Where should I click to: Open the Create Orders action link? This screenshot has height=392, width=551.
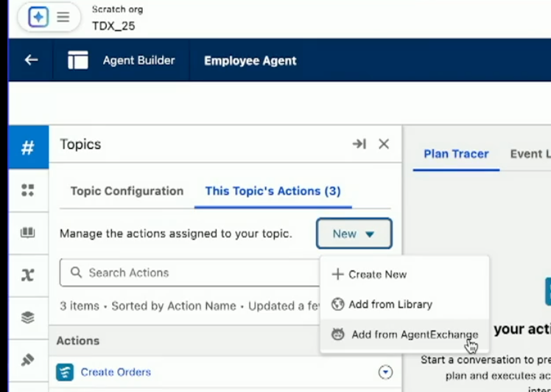click(116, 372)
